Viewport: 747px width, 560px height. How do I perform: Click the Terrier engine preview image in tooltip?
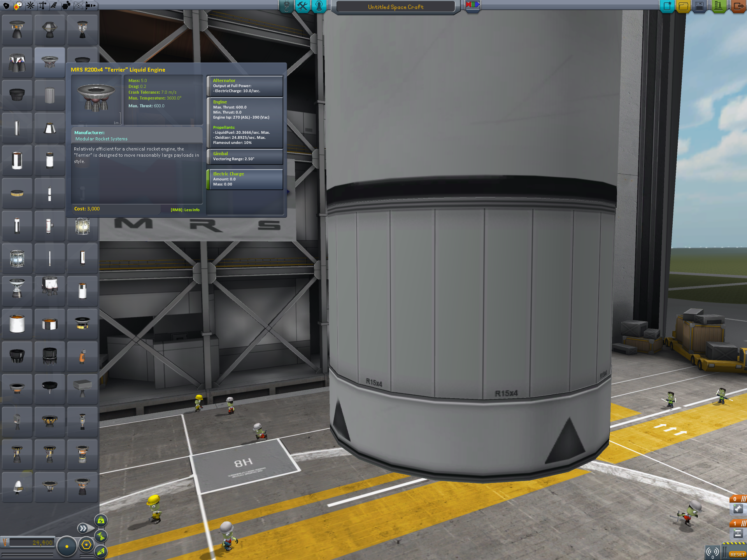point(96,100)
